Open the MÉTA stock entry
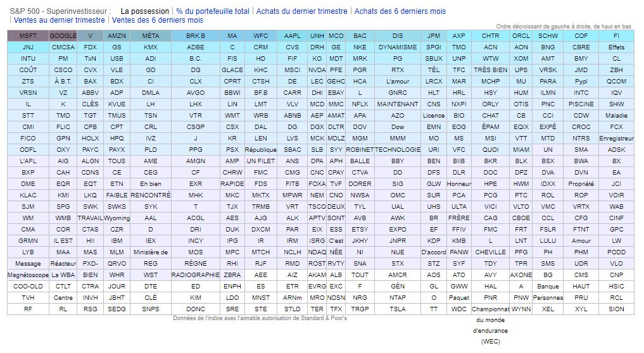 pyautogui.click(x=150, y=35)
